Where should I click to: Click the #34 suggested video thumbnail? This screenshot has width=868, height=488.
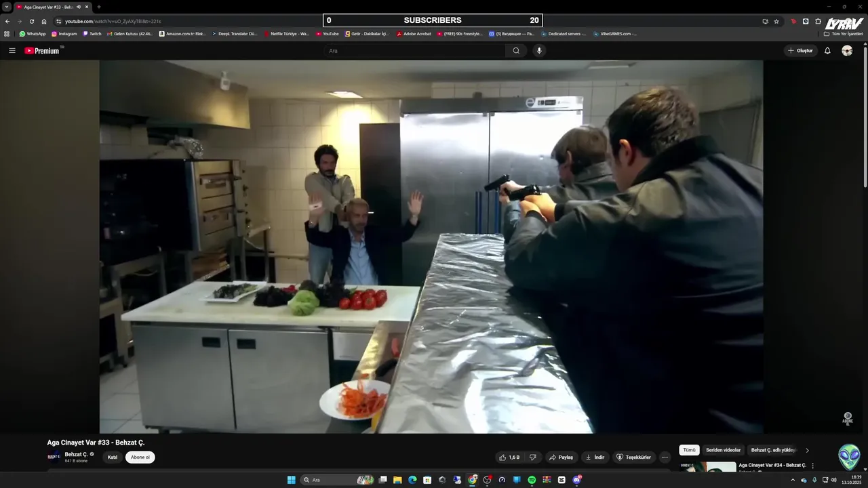[x=708, y=466]
